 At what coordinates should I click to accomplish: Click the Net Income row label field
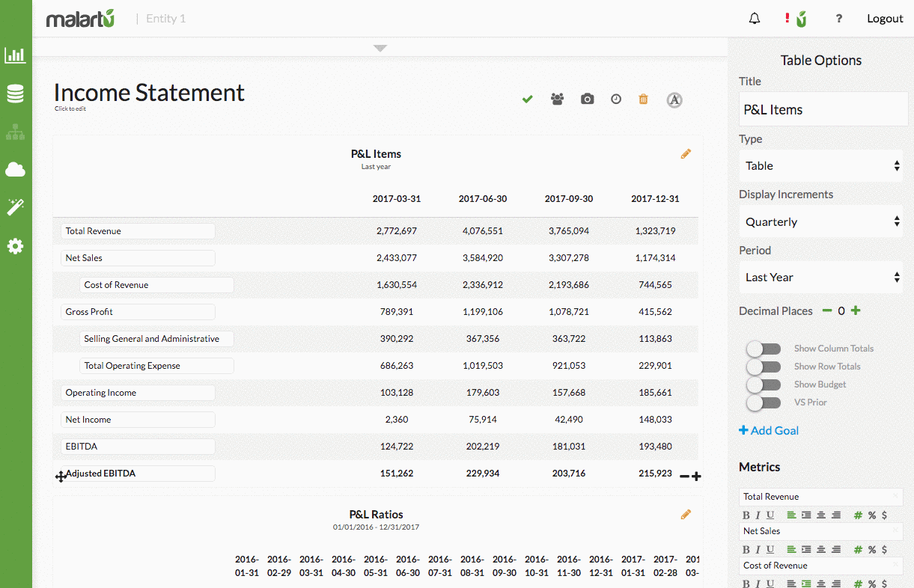point(138,420)
